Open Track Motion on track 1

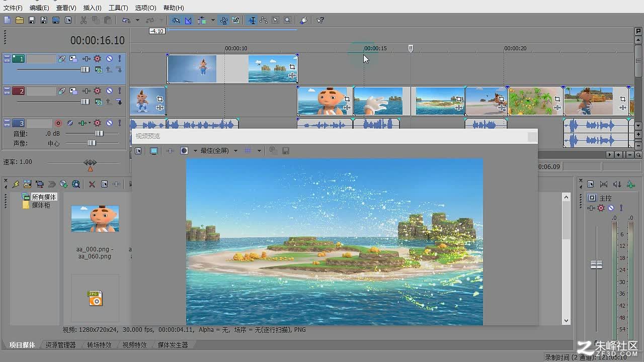coord(73,59)
